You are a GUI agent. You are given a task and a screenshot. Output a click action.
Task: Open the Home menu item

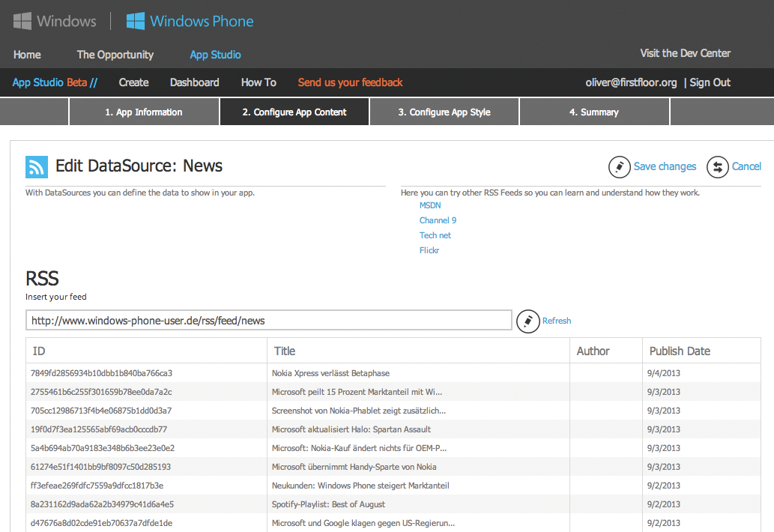pos(27,55)
